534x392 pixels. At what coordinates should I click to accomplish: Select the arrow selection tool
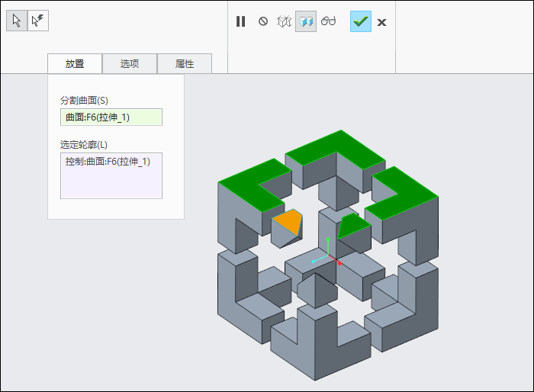click(17, 21)
